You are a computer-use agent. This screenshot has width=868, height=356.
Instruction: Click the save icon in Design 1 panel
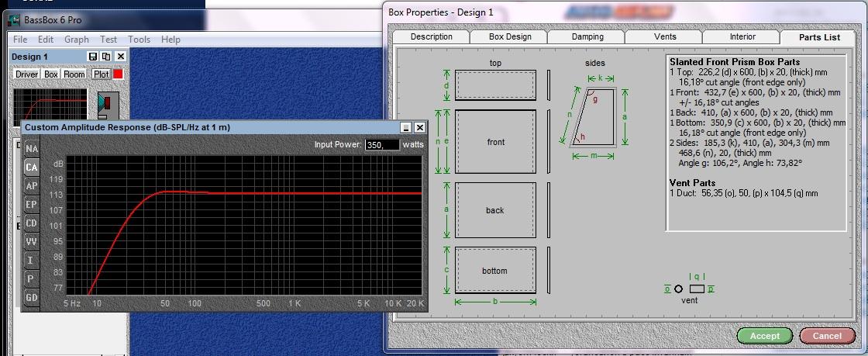coord(93,57)
